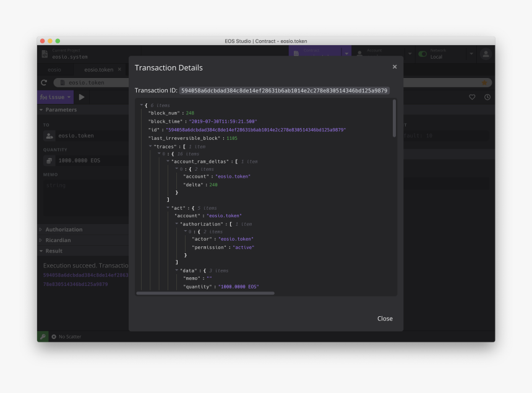Click the play/execute action icon
The image size is (532, 393).
click(82, 97)
